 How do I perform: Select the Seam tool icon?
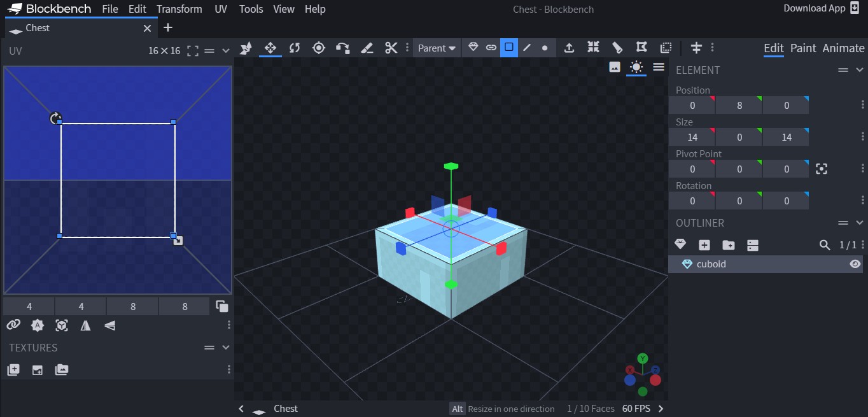coord(367,48)
